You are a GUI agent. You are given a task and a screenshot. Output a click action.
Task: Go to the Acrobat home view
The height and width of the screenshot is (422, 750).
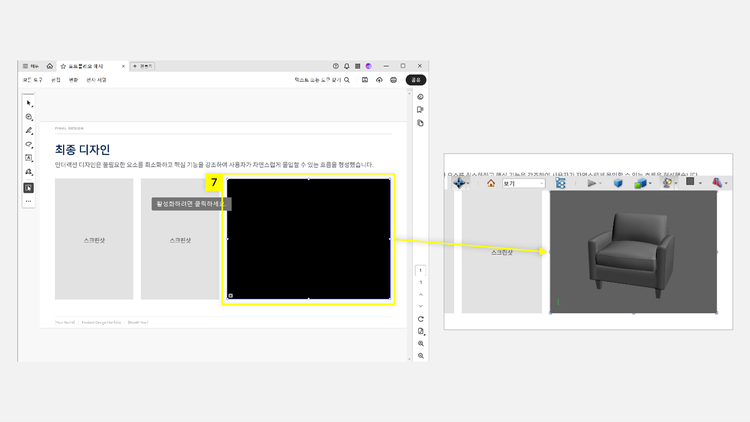(50, 66)
